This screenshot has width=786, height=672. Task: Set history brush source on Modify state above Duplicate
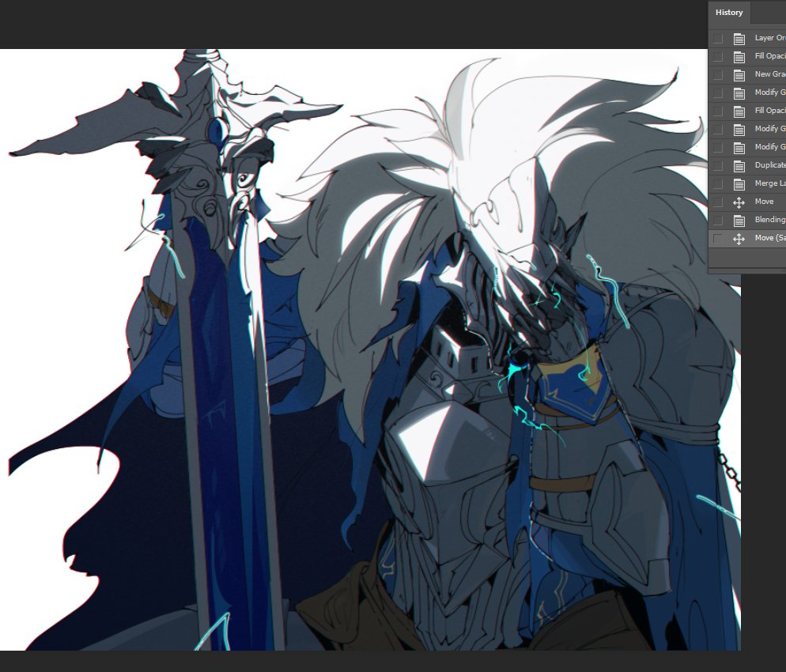click(x=718, y=147)
